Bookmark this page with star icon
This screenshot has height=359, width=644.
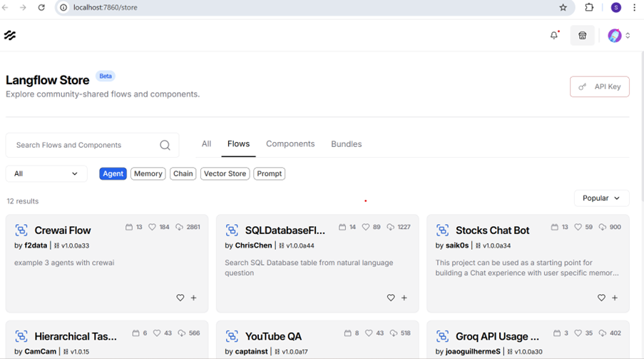point(563,7)
